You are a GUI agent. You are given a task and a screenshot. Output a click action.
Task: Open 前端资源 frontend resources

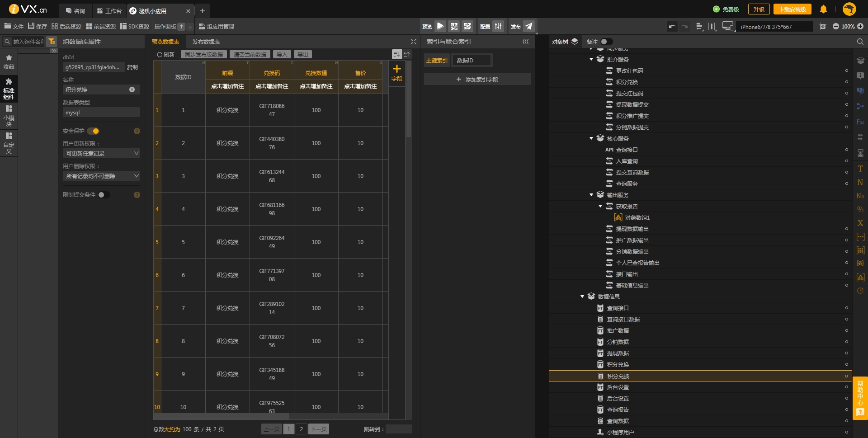point(101,27)
